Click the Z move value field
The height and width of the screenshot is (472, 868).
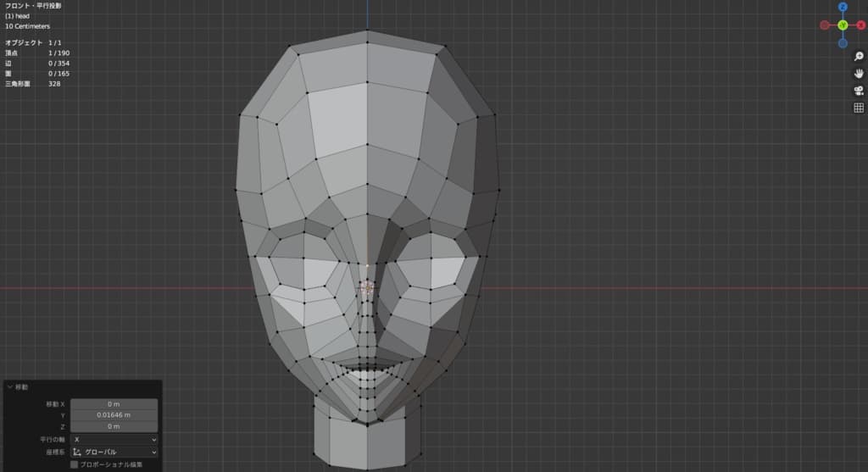[114, 427]
